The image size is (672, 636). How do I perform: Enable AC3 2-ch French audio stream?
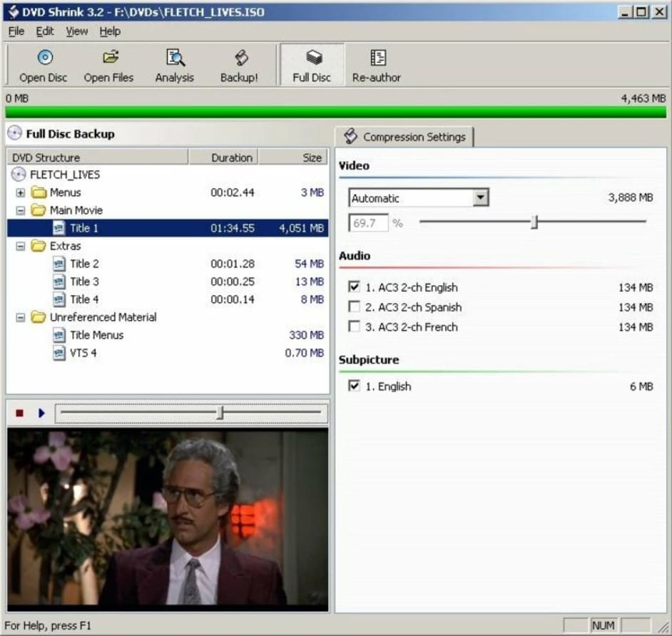tap(354, 327)
